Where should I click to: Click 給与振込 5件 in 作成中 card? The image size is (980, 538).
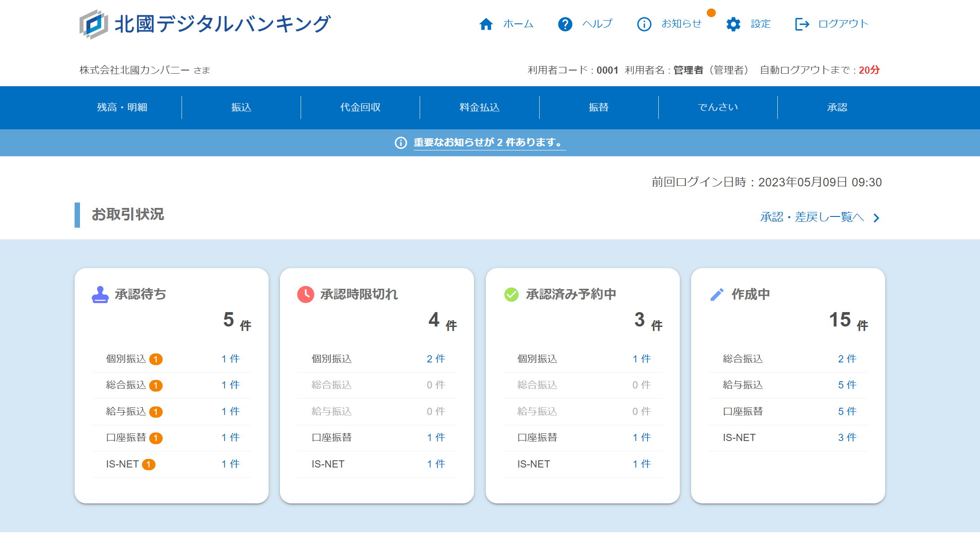click(x=847, y=385)
